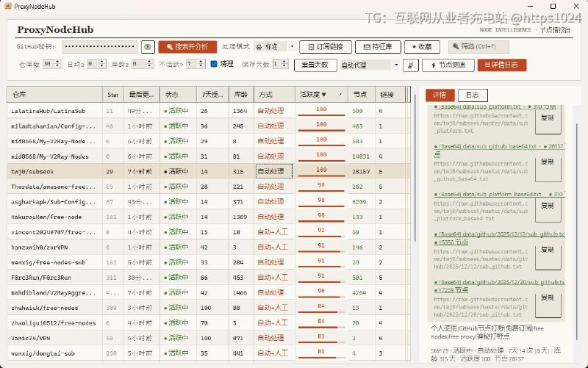Sort by the 状态 column header
Image resolution: width=588 pixels, height=368 pixels.
click(179, 95)
